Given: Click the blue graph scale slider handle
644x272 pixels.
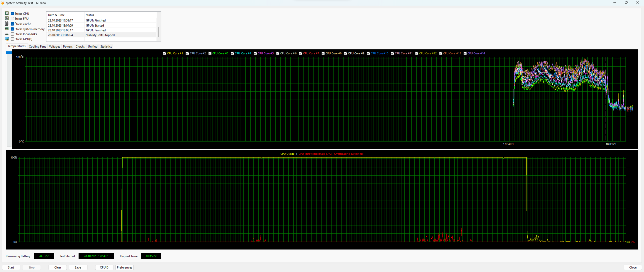Looking at the screenshot, I should (9, 53).
